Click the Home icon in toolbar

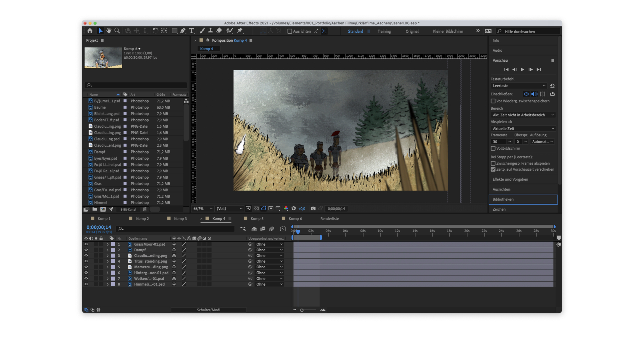point(90,31)
